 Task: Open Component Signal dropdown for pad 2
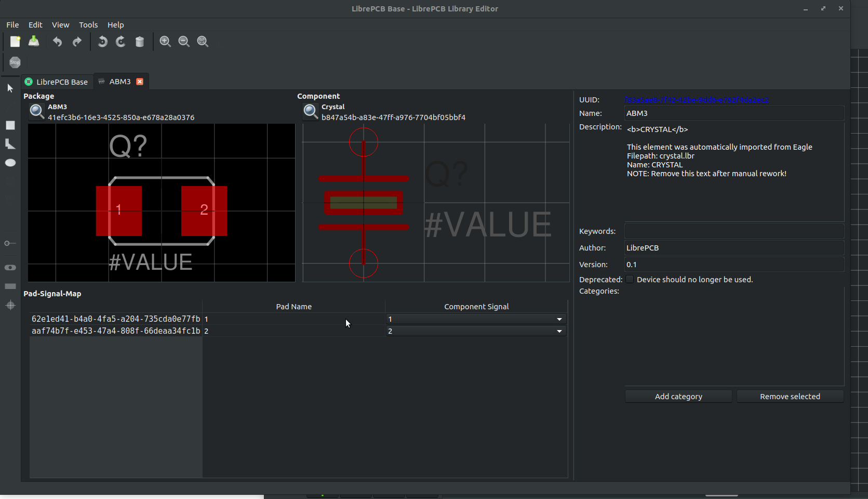(x=559, y=331)
